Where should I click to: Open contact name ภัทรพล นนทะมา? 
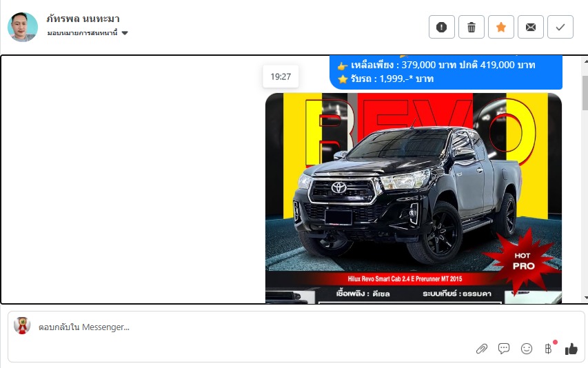point(83,19)
